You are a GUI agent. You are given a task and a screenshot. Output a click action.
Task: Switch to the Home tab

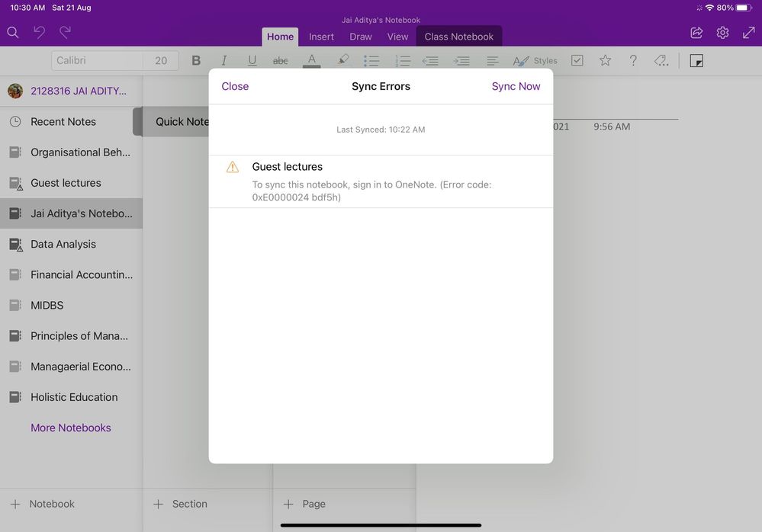click(x=280, y=37)
